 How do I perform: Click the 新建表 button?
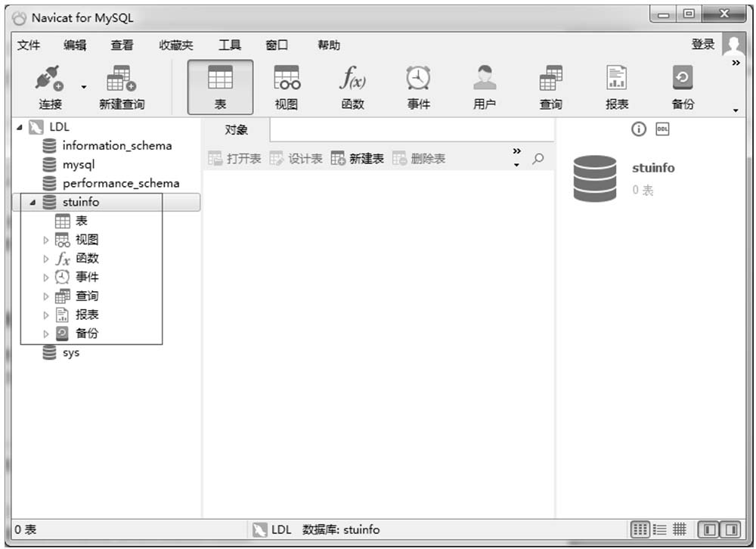(358, 158)
